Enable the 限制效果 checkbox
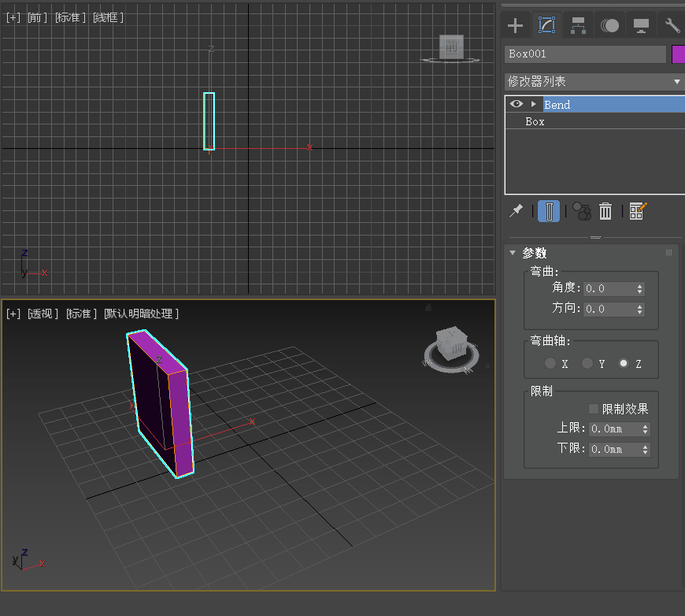685x616 pixels. 594,409
